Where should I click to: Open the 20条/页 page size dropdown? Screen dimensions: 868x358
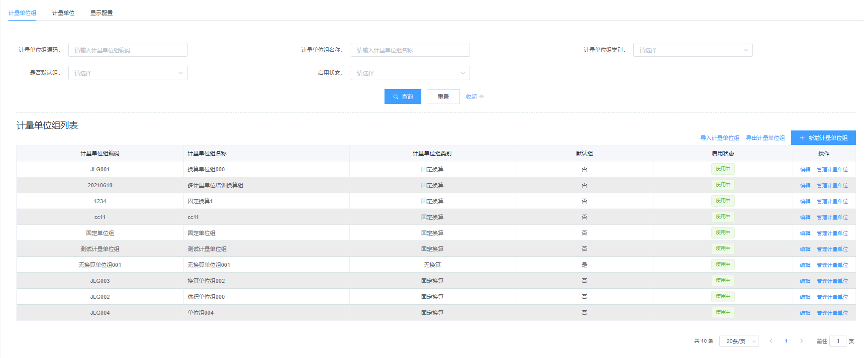pos(739,341)
